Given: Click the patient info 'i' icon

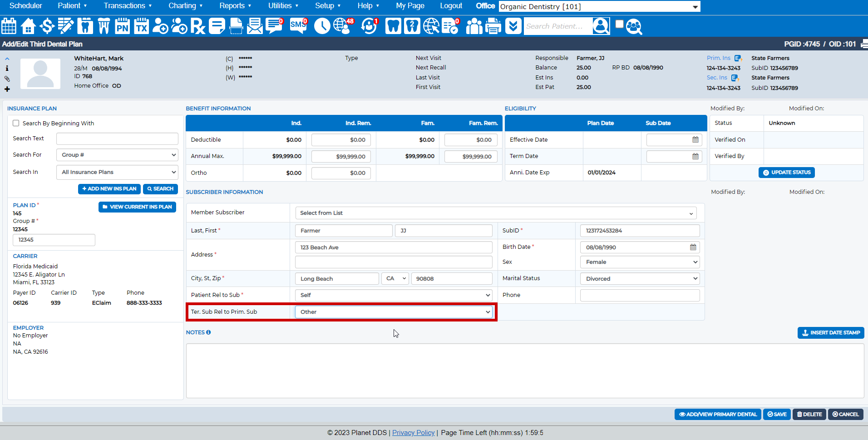Looking at the screenshot, I should tap(7, 68).
